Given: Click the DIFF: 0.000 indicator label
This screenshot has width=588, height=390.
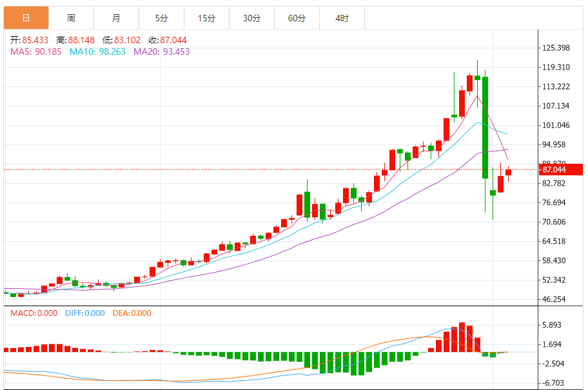Looking at the screenshot, I should pos(84,313).
